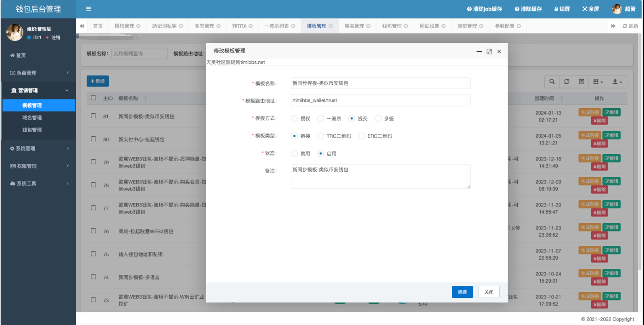644x325 pixels.
Task: Choose the 禁用 status radio button
Action: pos(295,154)
